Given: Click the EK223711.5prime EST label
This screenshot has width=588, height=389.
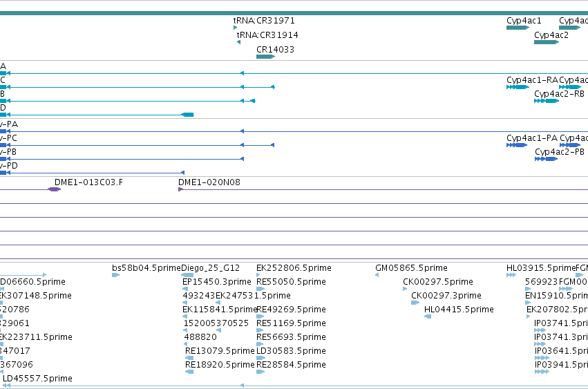Looking at the screenshot, I should [36, 337].
